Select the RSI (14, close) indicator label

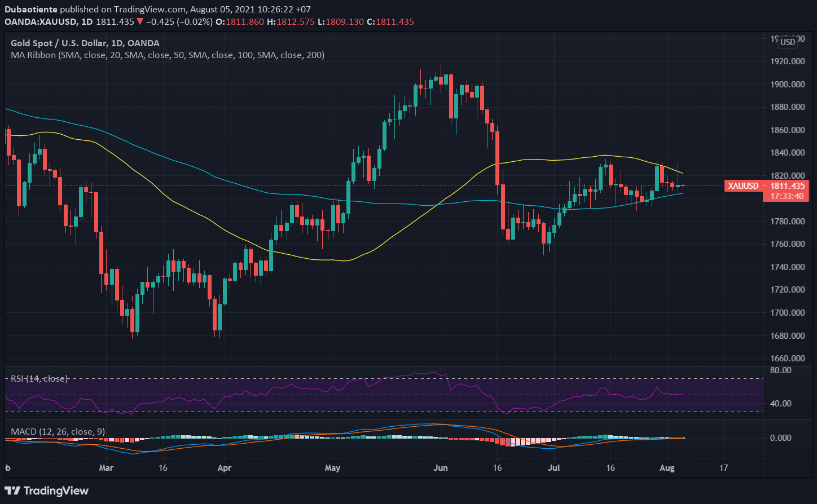(x=39, y=379)
